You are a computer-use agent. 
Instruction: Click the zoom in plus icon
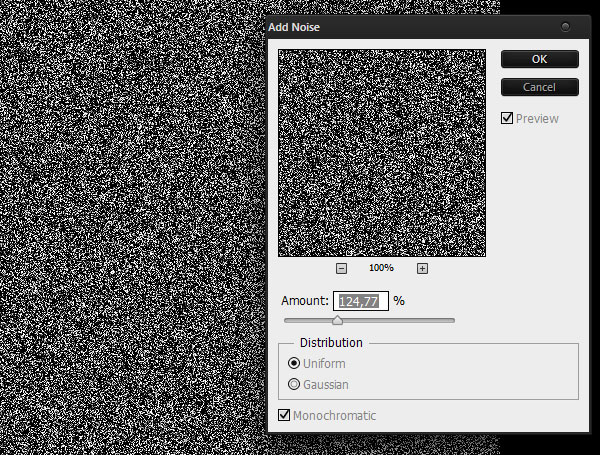pos(422,268)
